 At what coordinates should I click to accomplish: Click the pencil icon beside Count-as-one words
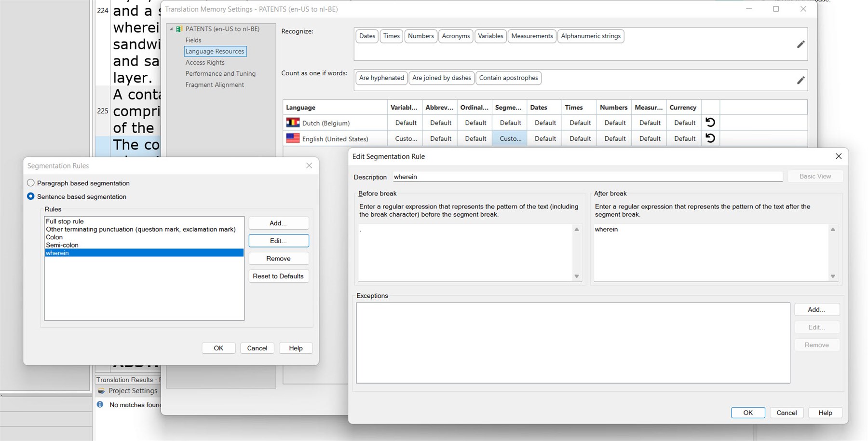[x=800, y=80]
